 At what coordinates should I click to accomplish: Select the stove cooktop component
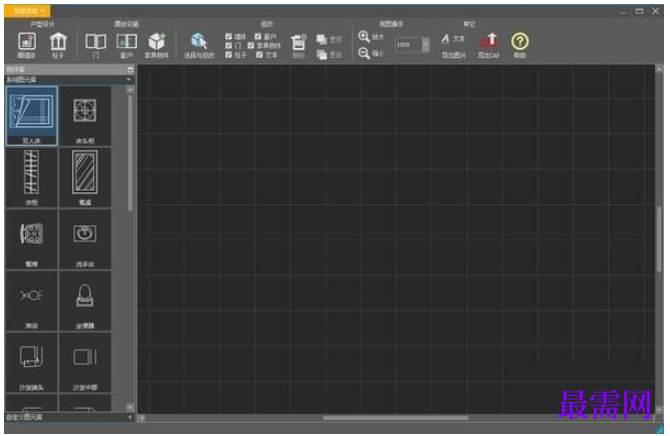click(x=31, y=239)
